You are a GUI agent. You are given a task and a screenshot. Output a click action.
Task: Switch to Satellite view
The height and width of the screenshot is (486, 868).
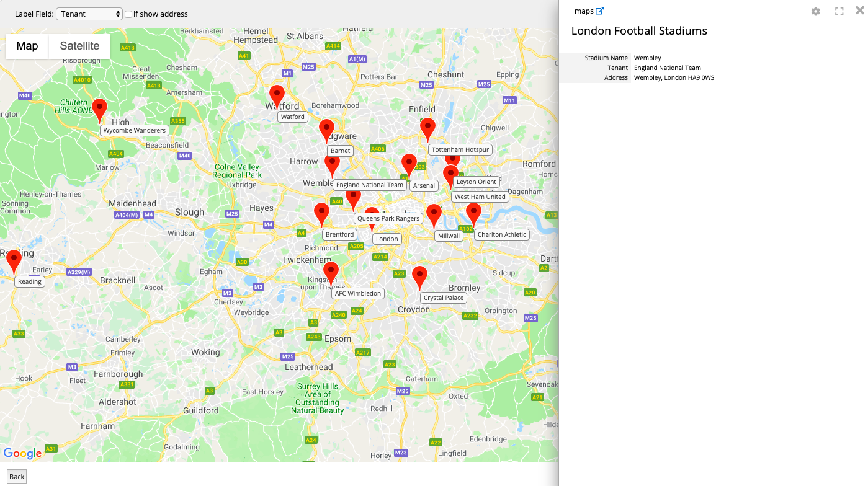tap(79, 46)
